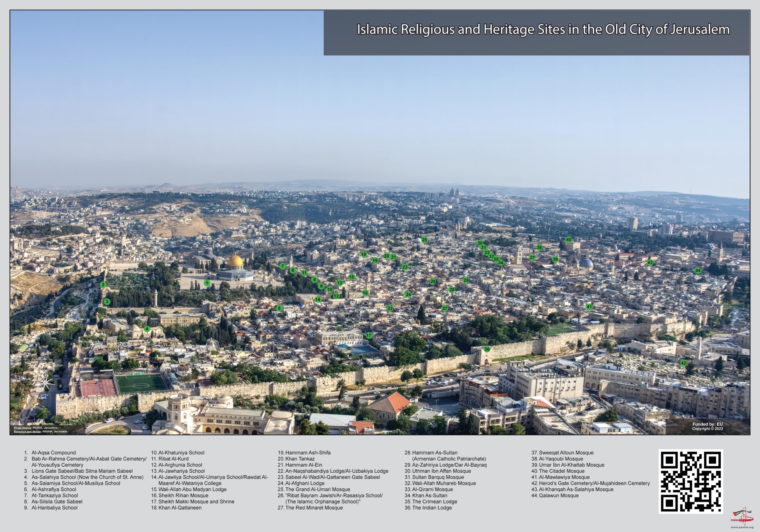Image resolution: width=760 pixels, height=532 pixels.
Task: Select green marker number 36 on wall
Action: [487, 349]
